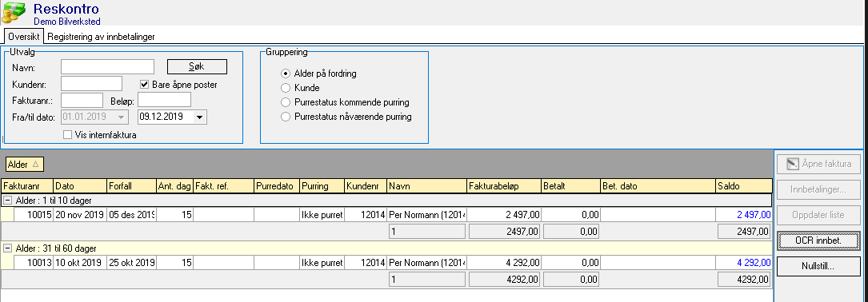Sort by the Forfall column header
The image size is (868, 302).
coord(131,186)
